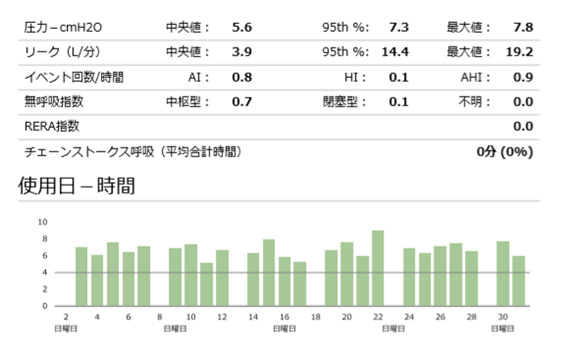Click the pressure 95th % value 7.3
This screenshot has width=565, height=362.
(399, 27)
